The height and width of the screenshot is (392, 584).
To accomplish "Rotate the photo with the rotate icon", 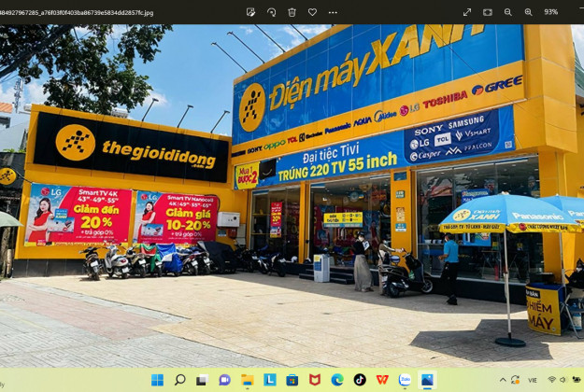I will click(272, 12).
